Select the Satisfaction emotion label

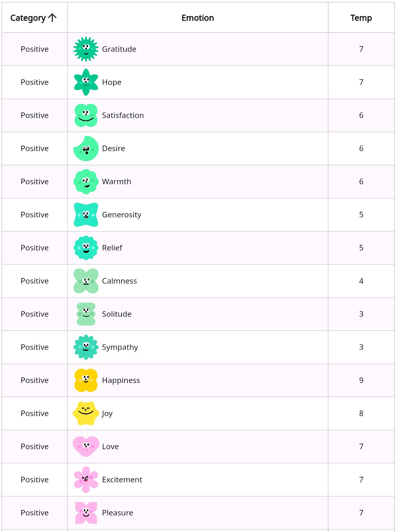[x=123, y=116]
